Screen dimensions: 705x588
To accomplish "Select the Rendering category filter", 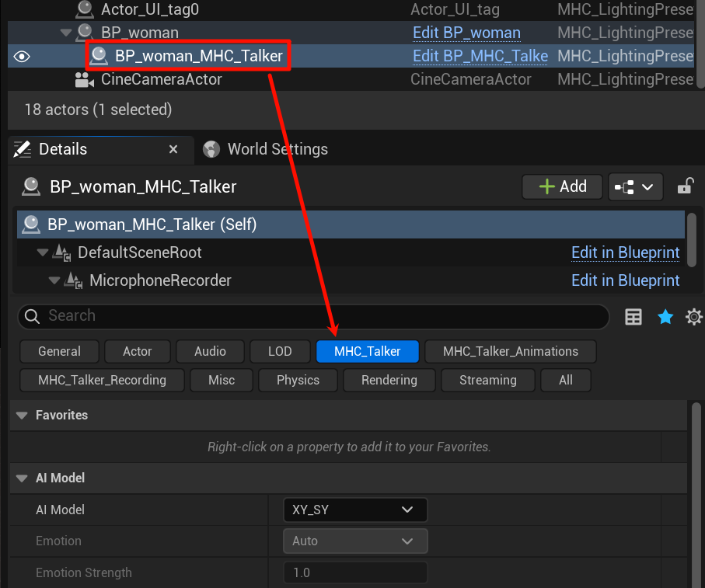I will click(389, 380).
